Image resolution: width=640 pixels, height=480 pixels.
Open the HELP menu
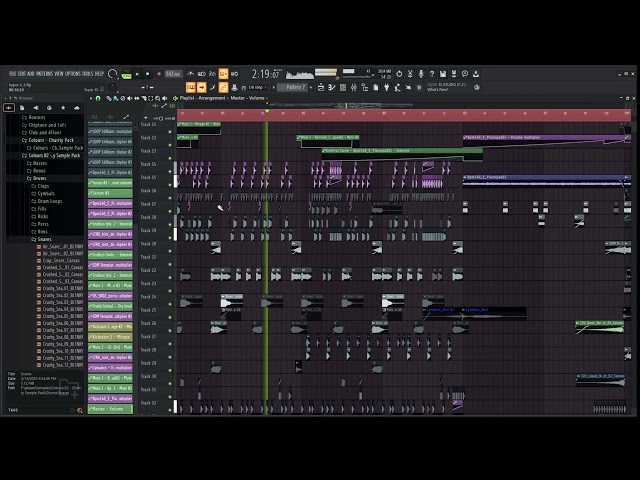tap(99, 74)
